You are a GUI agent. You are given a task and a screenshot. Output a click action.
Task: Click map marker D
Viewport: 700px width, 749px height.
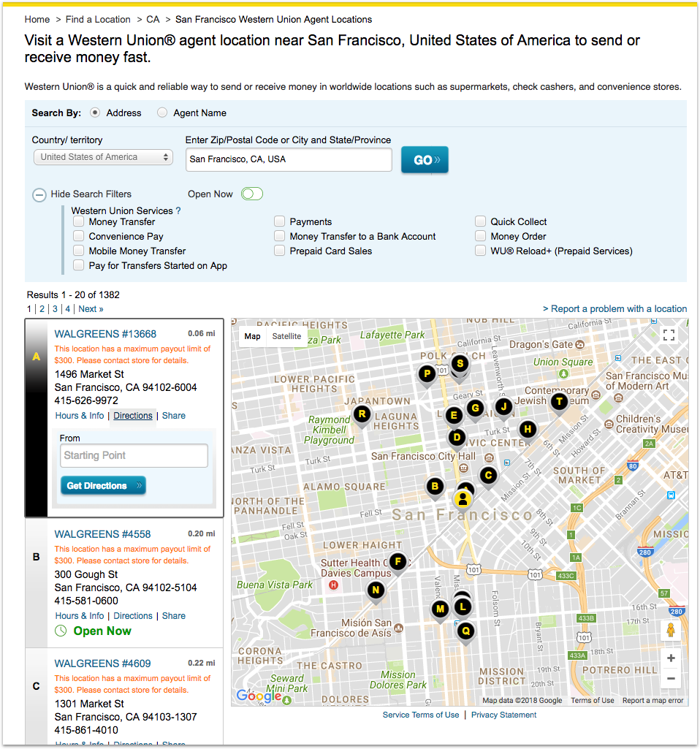[x=457, y=437]
